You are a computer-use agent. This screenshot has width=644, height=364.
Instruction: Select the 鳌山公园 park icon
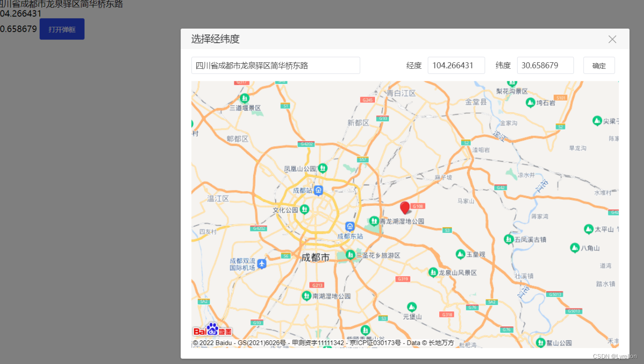541,343
